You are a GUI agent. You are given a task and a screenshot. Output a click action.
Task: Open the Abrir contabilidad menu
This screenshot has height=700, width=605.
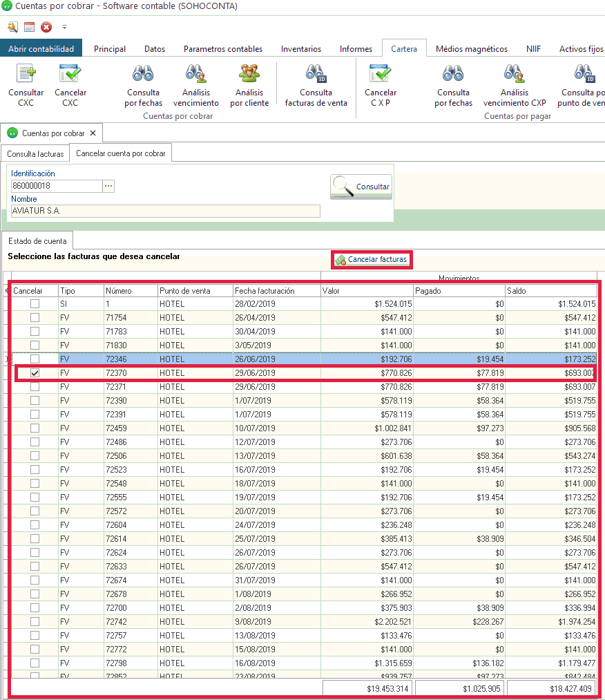click(41, 49)
